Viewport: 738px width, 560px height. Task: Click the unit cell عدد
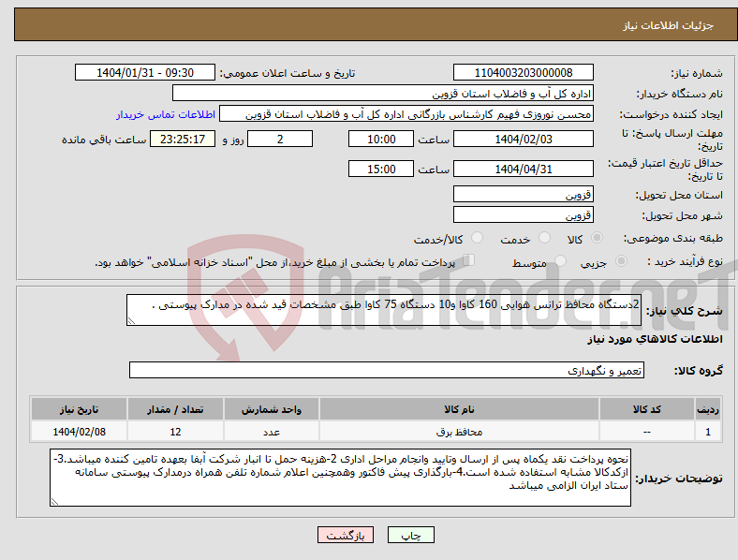point(272,432)
